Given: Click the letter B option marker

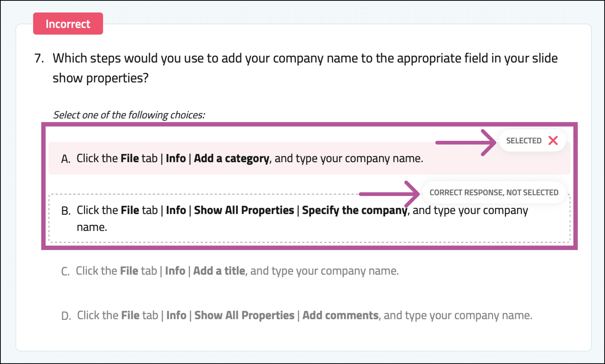Looking at the screenshot, I should (x=66, y=211).
